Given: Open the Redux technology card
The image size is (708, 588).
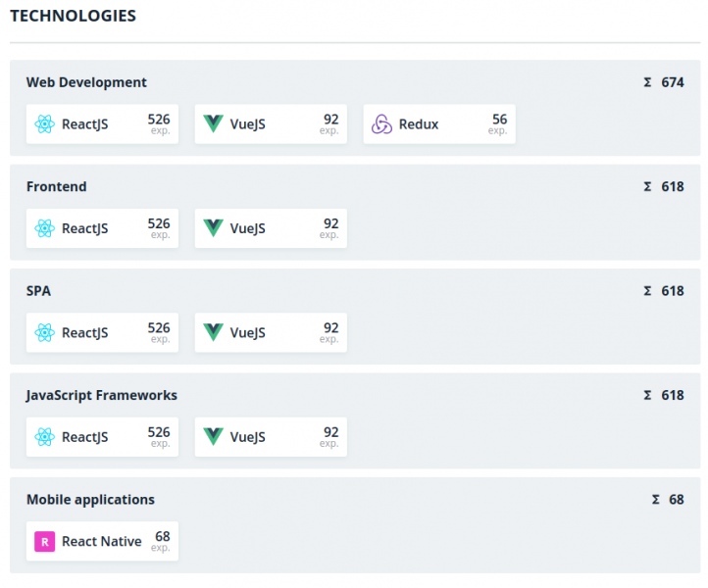Looking at the screenshot, I should 439,124.
